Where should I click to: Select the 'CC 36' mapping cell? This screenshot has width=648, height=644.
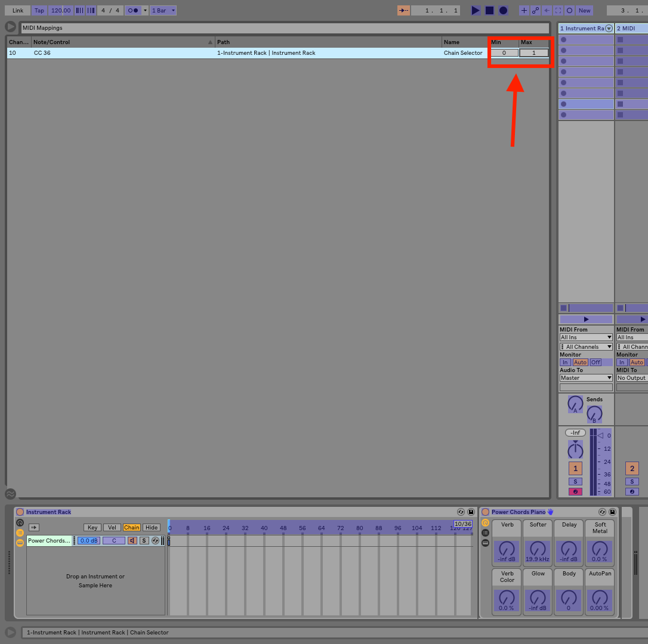123,53
